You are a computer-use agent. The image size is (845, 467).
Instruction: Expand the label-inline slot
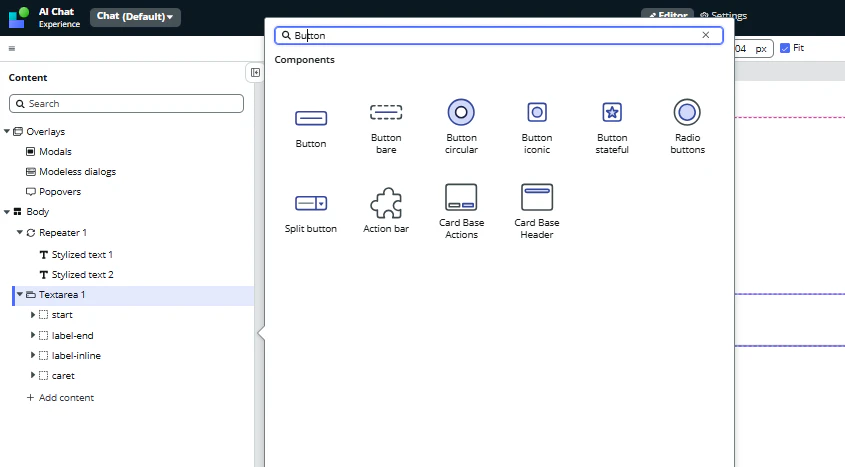(32, 355)
